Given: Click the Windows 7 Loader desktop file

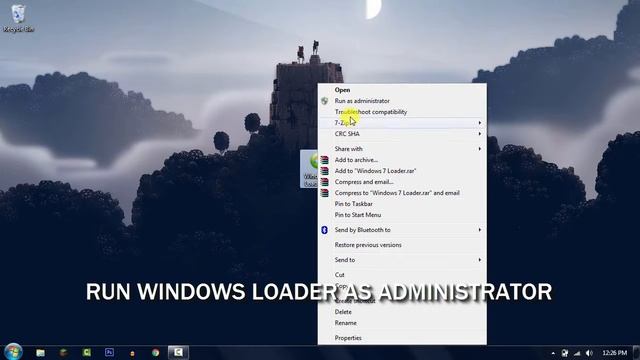Looking at the screenshot, I should click(x=309, y=169).
